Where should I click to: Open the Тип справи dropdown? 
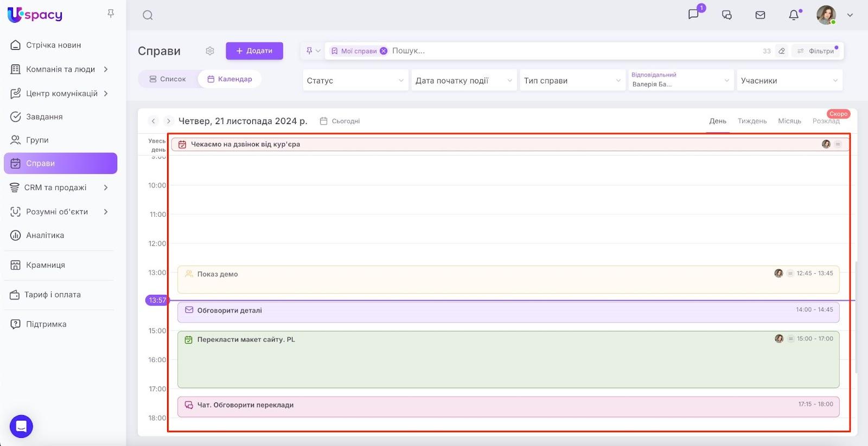pos(572,81)
